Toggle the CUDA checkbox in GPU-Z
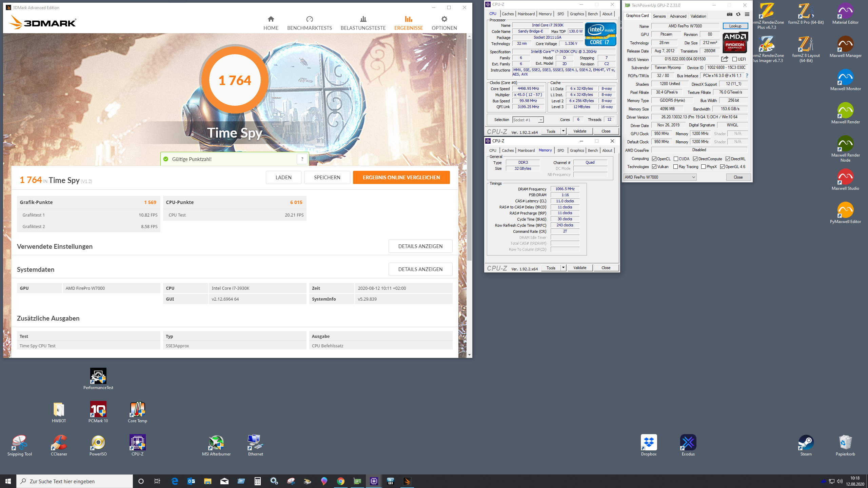The height and width of the screenshot is (488, 868). (676, 159)
